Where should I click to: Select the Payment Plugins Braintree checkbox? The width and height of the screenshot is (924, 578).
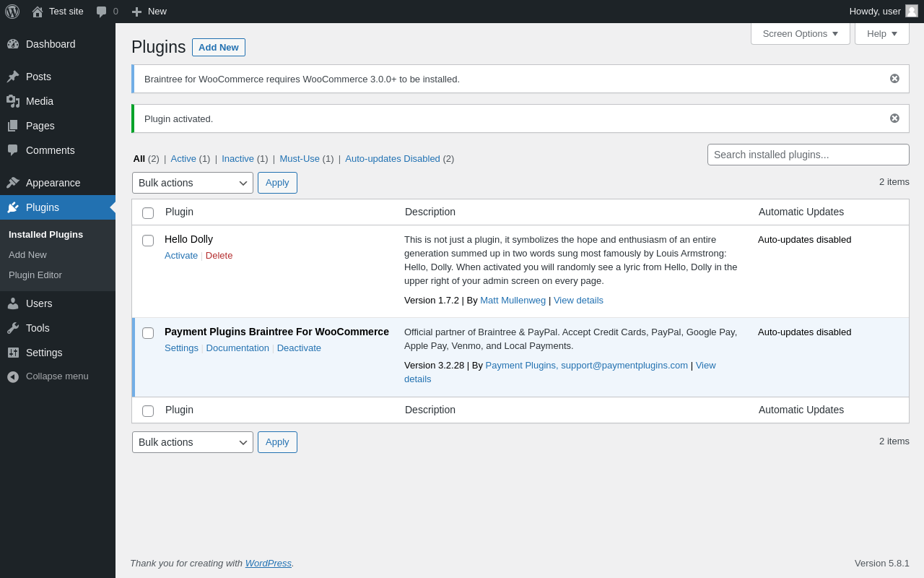pyautogui.click(x=148, y=333)
